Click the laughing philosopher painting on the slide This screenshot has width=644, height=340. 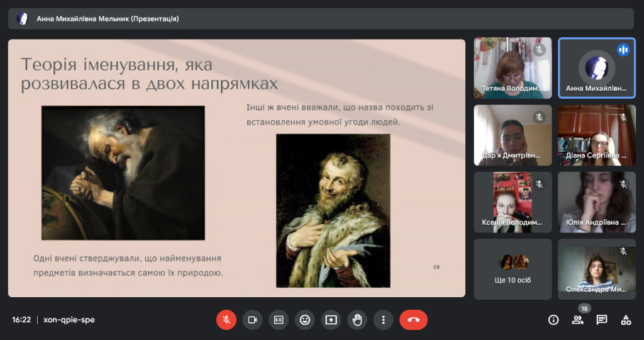coord(333,210)
